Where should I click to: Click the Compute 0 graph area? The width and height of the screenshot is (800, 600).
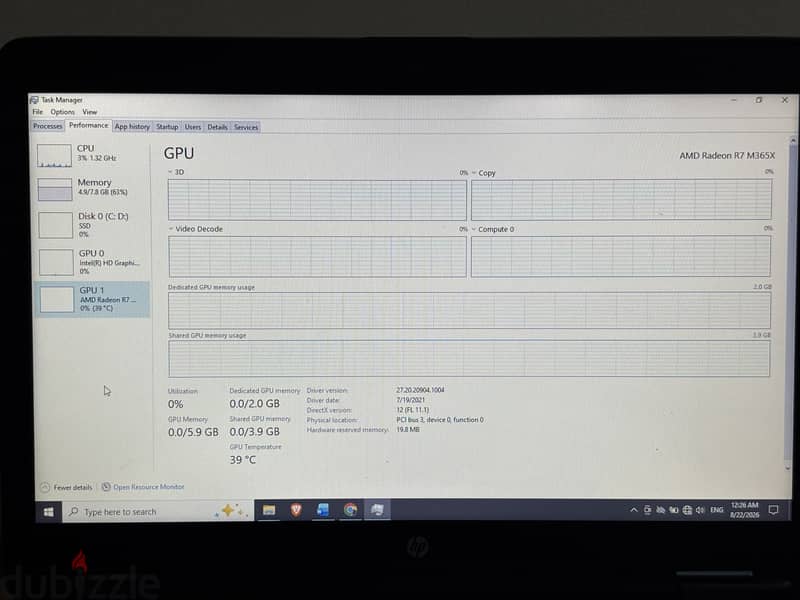pos(621,257)
